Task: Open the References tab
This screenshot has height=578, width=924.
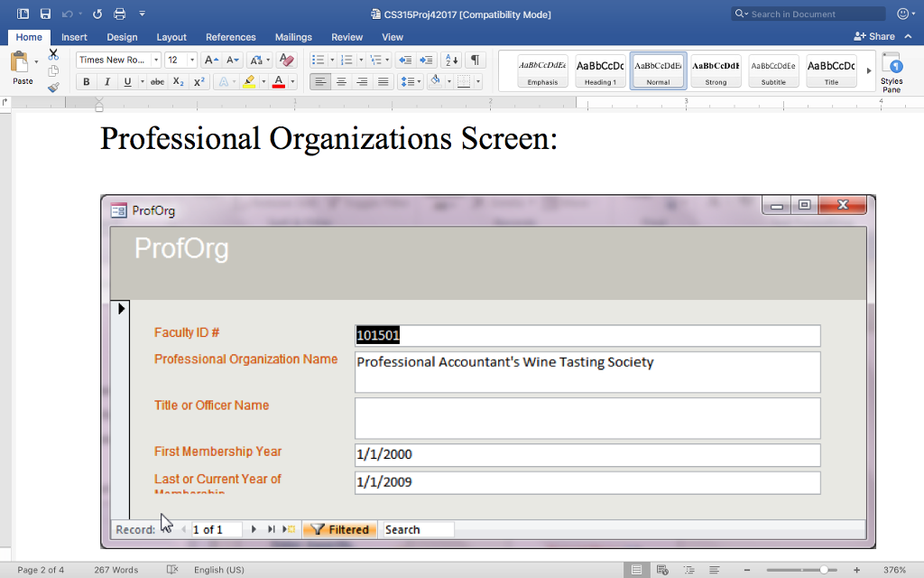Action: 230,37
